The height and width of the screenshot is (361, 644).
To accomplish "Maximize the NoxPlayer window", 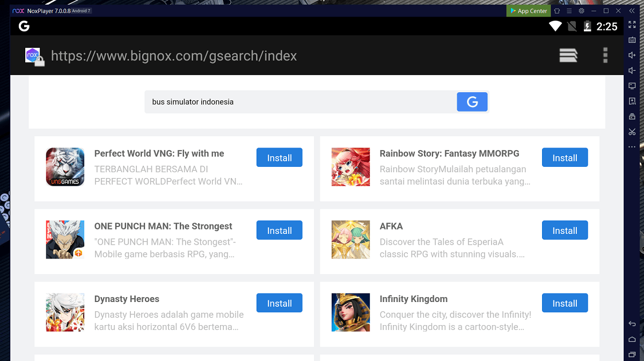I will [606, 11].
